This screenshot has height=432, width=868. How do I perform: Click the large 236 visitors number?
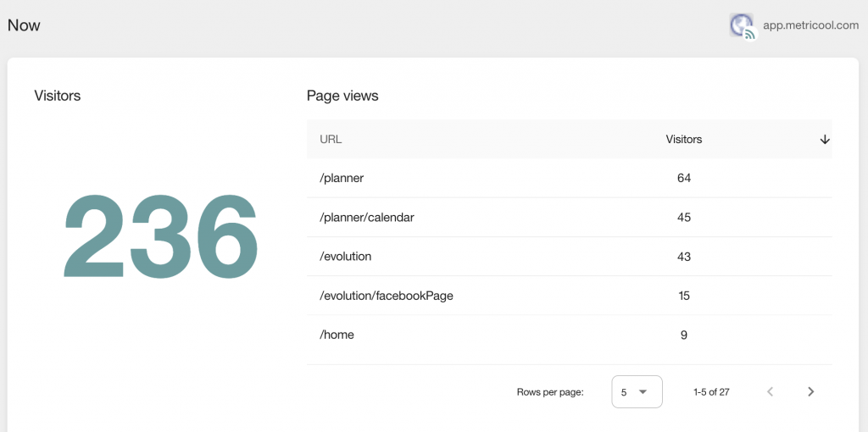click(160, 236)
